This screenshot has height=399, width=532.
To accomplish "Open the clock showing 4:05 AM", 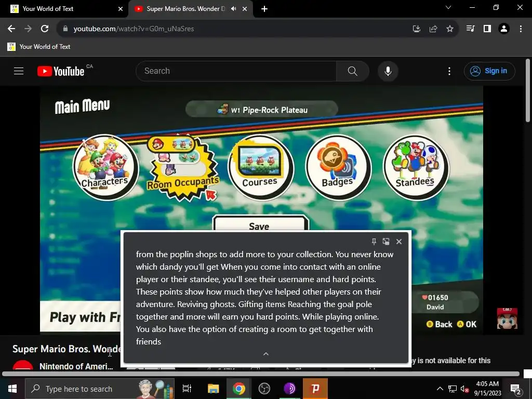I will tap(487, 389).
